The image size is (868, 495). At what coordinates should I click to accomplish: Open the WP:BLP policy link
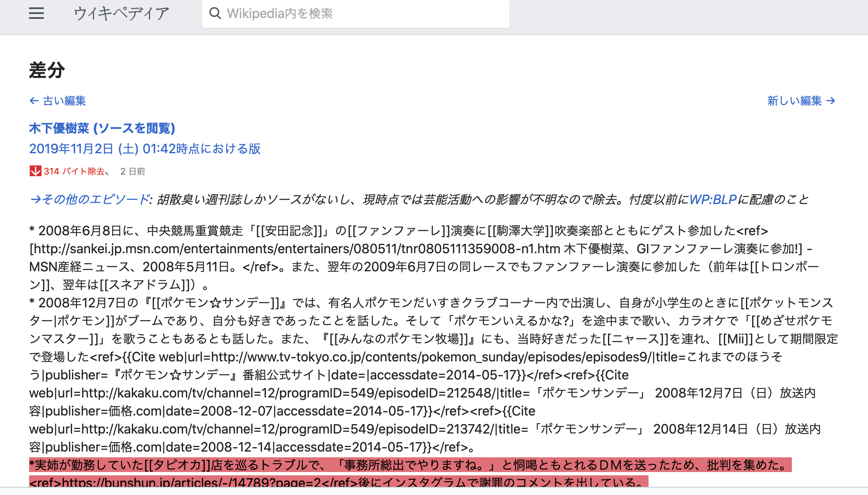tap(713, 200)
